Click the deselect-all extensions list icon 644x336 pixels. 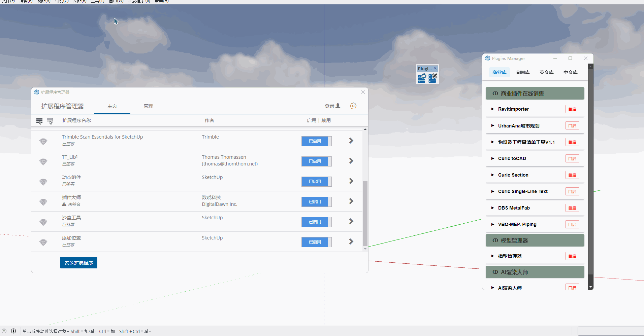[50, 121]
